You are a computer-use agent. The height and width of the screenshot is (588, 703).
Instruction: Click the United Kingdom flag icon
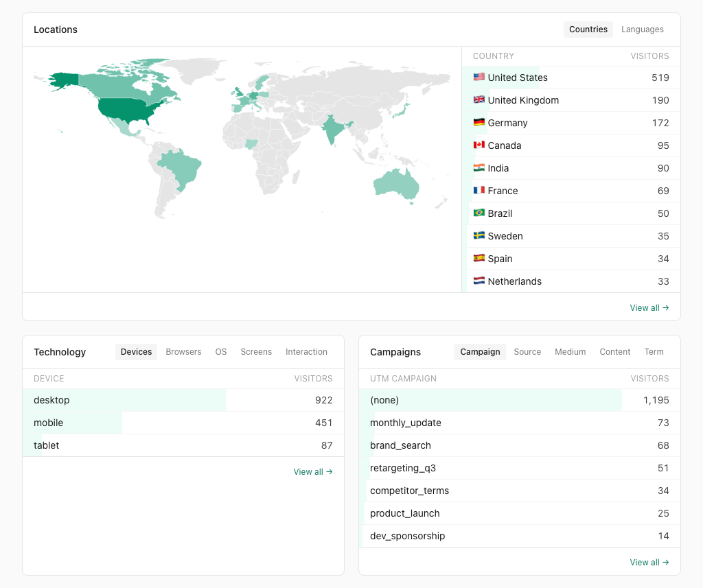[x=479, y=99]
